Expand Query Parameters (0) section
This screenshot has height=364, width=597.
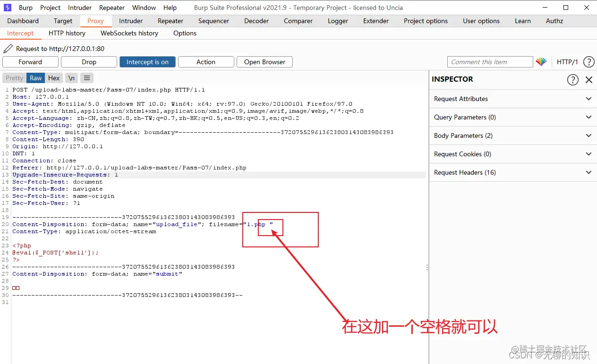pyautogui.click(x=512, y=117)
